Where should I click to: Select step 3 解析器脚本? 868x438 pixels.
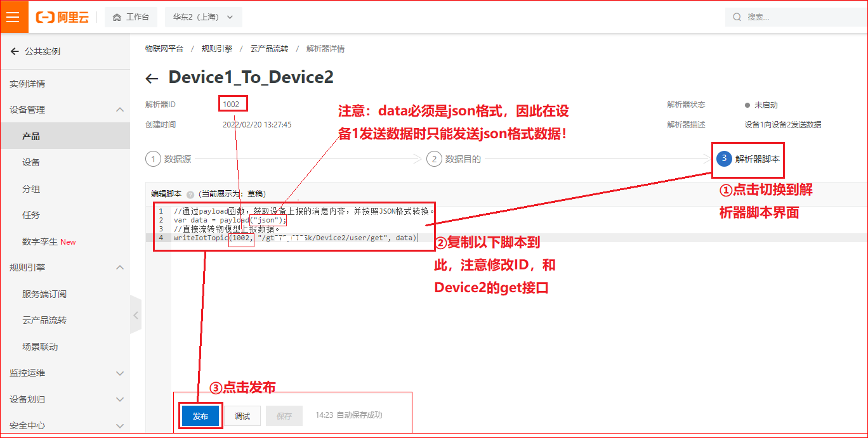coord(748,159)
